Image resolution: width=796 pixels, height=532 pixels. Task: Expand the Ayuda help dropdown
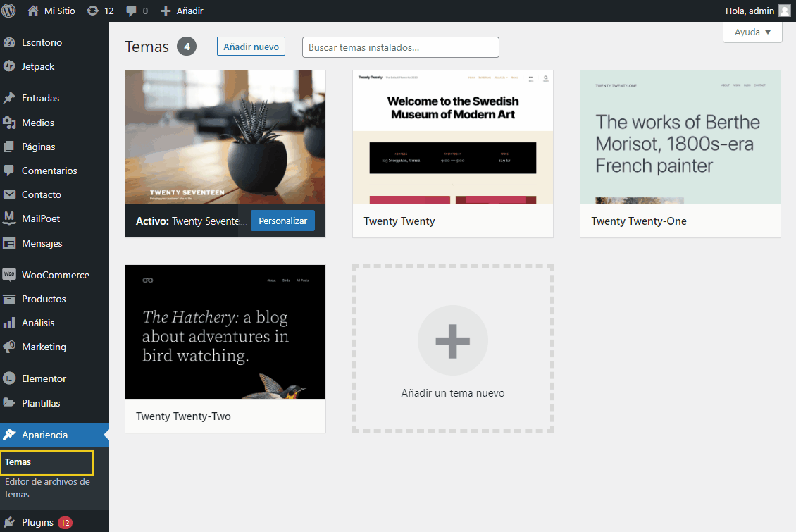pyautogui.click(x=752, y=32)
